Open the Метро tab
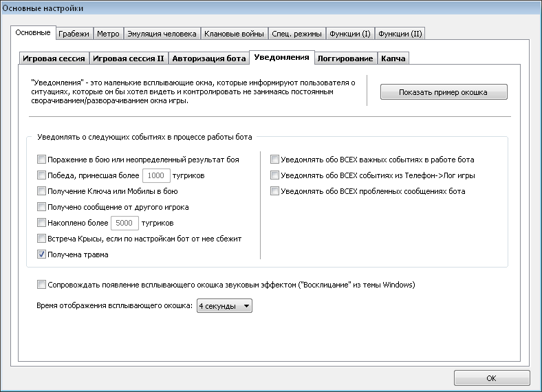 pos(108,34)
